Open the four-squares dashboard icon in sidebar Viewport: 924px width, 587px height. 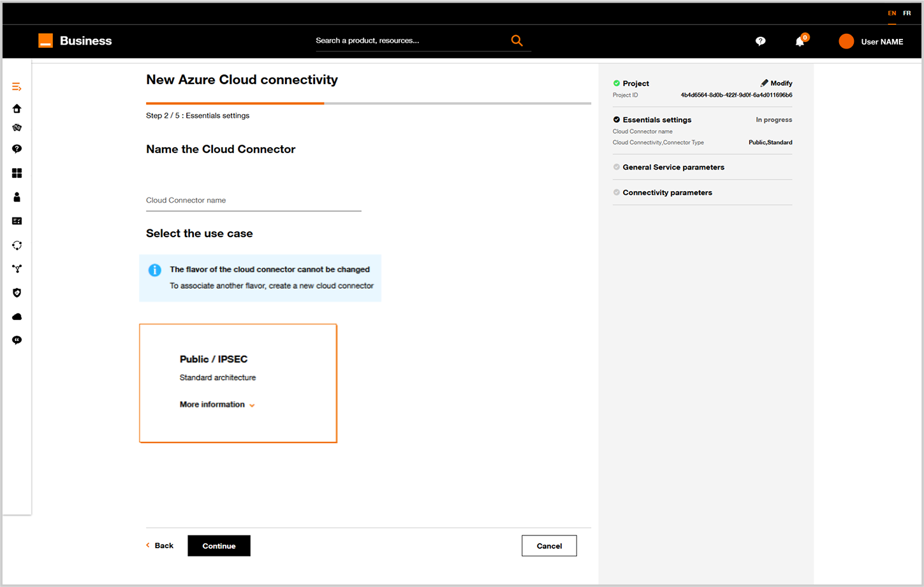17,173
